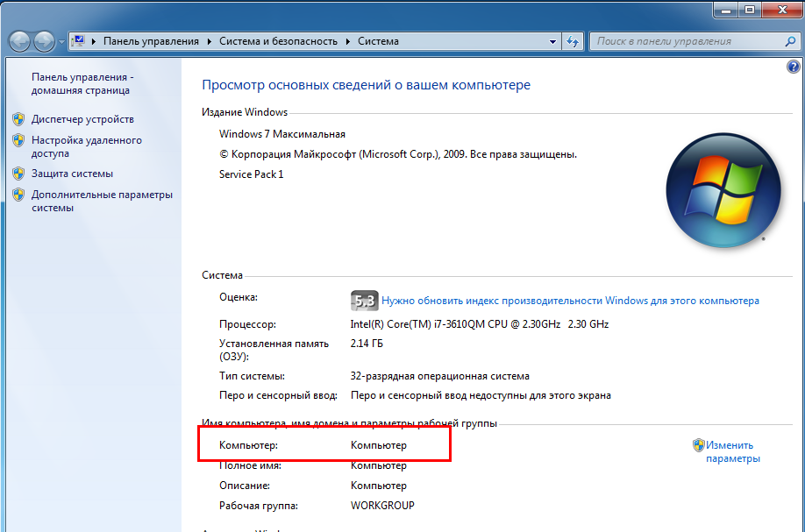Maximize the System window

[x=750, y=10]
